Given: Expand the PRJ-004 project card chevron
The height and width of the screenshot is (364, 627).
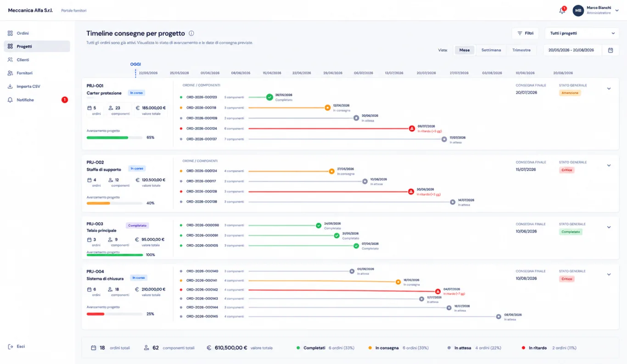Looking at the screenshot, I should 609,275.
